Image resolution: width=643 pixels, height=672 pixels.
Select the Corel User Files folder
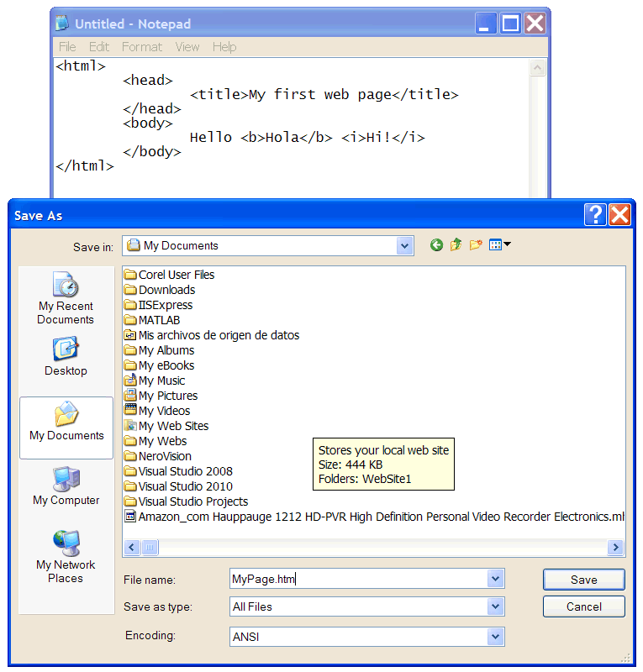click(170, 275)
